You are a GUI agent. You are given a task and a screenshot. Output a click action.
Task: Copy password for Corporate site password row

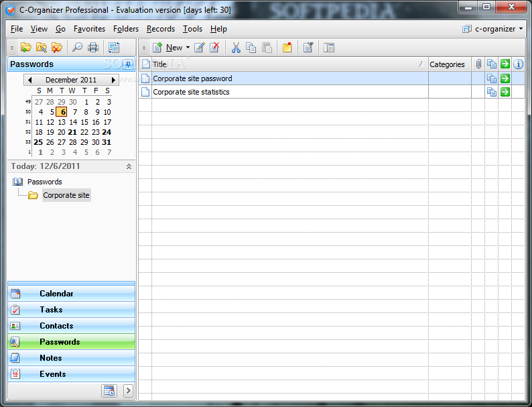pos(491,78)
